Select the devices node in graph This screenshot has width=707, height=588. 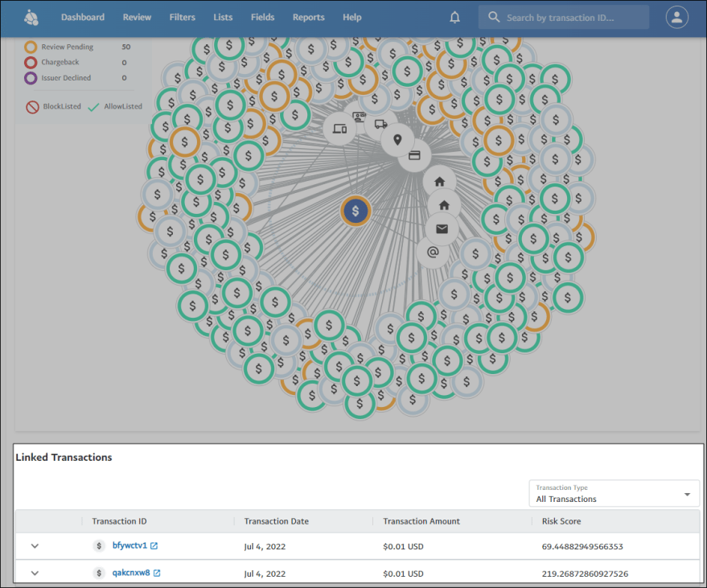(x=339, y=129)
